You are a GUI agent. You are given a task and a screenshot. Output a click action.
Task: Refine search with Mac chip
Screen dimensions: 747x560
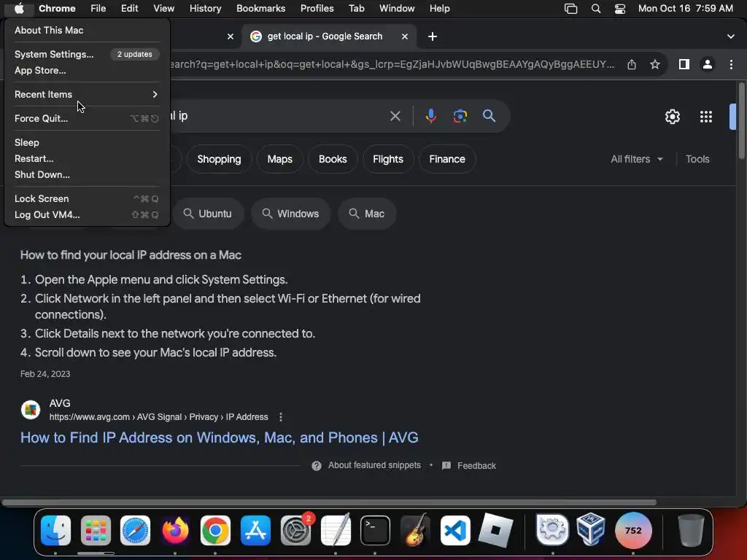tap(367, 214)
